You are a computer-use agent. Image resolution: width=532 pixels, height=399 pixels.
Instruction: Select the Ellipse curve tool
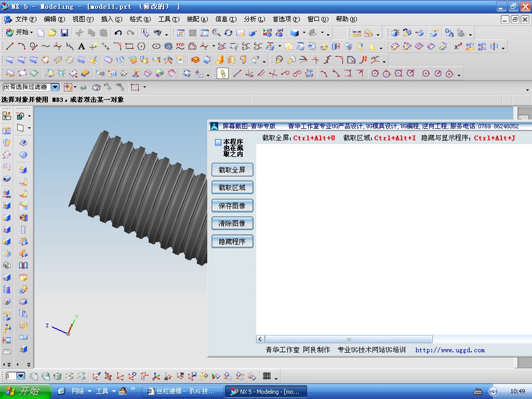click(x=156, y=46)
